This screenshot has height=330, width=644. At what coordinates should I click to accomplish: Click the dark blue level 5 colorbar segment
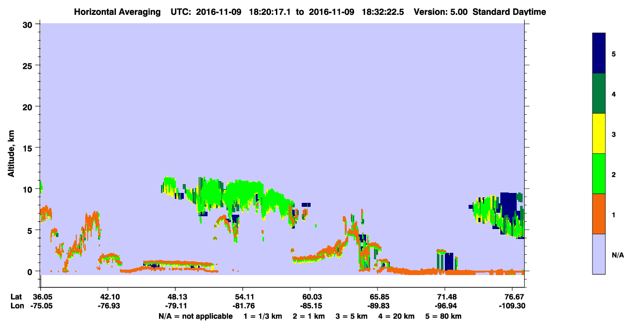pyautogui.click(x=599, y=53)
